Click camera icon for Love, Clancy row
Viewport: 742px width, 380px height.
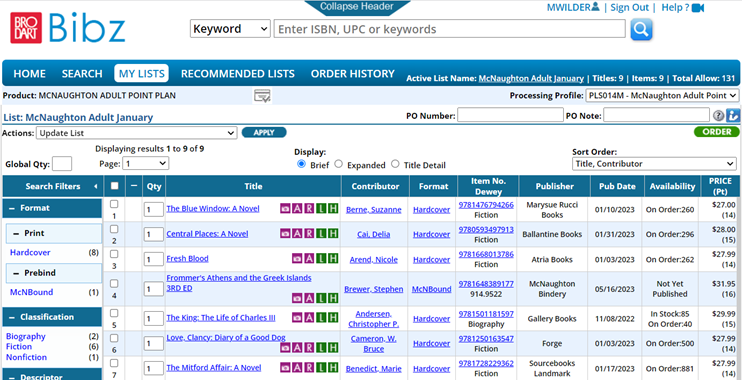click(x=285, y=348)
